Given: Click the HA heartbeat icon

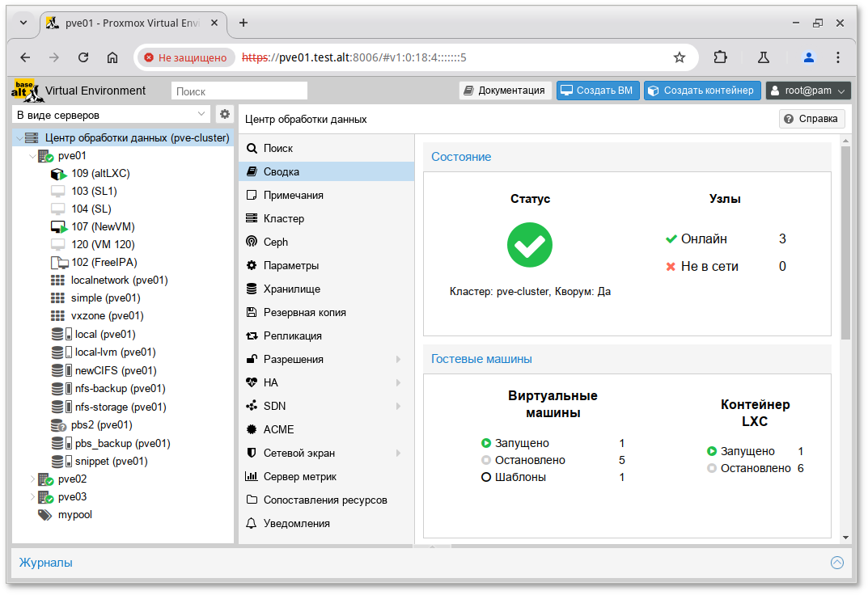Looking at the screenshot, I should click(252, 382).
